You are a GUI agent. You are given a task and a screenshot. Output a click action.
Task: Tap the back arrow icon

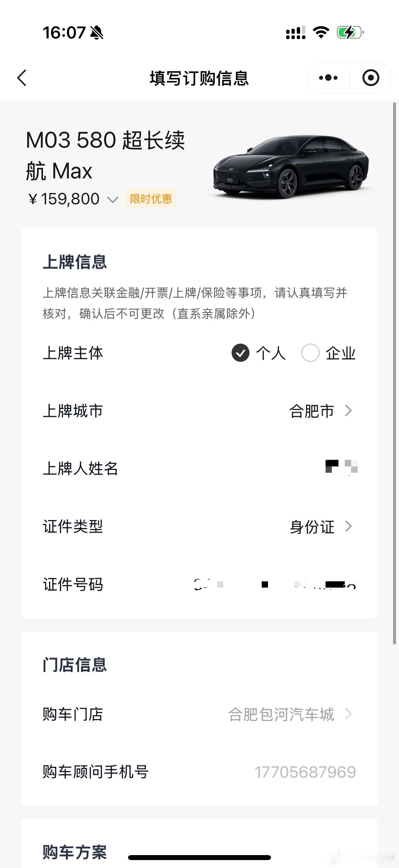point(22,78)
